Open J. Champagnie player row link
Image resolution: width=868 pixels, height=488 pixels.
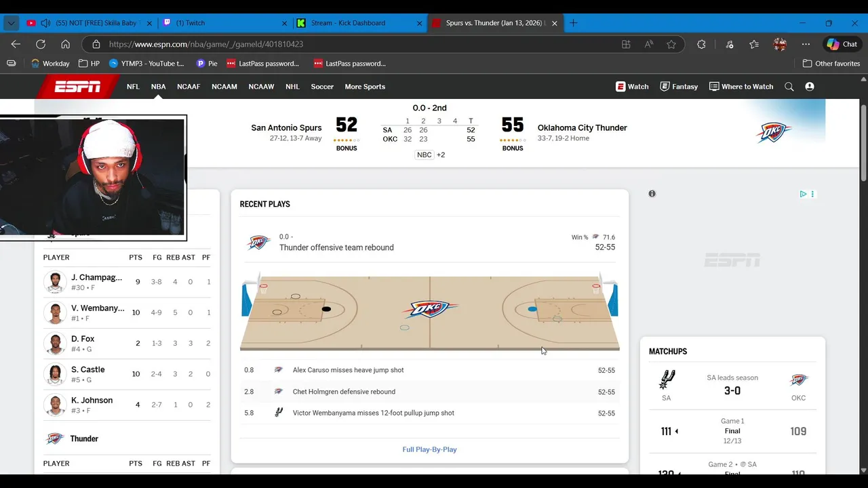(x=97, y=278)
